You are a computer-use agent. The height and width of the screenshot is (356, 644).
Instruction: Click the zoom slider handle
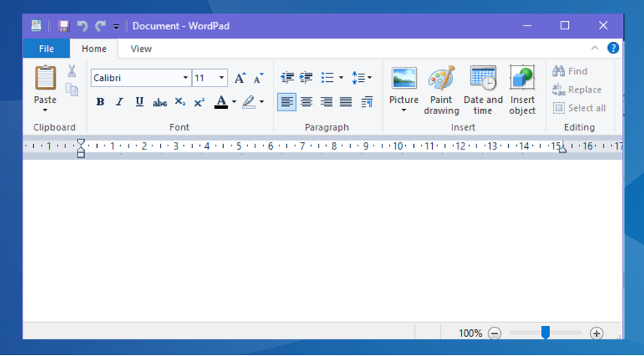click(x=546, y=332)
